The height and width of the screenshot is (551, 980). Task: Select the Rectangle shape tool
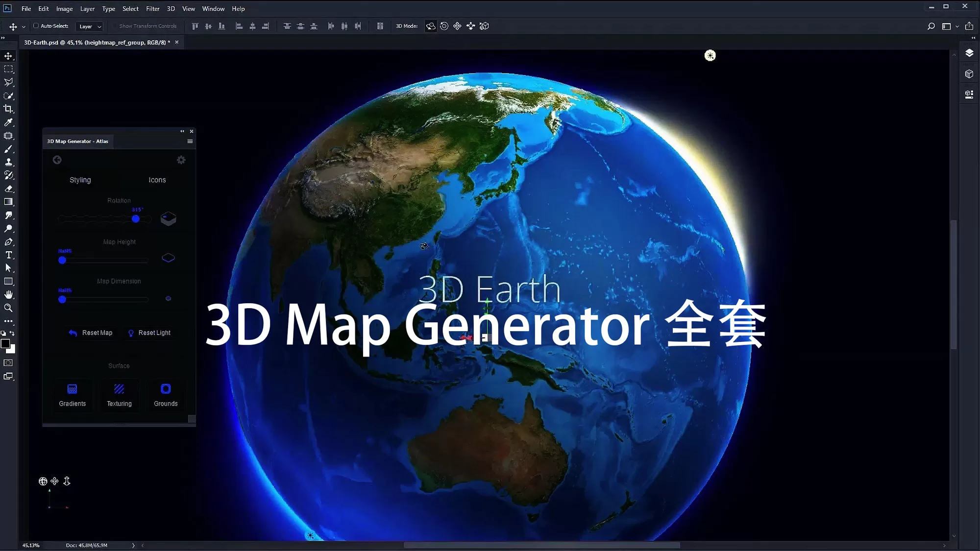coord(8,282)
